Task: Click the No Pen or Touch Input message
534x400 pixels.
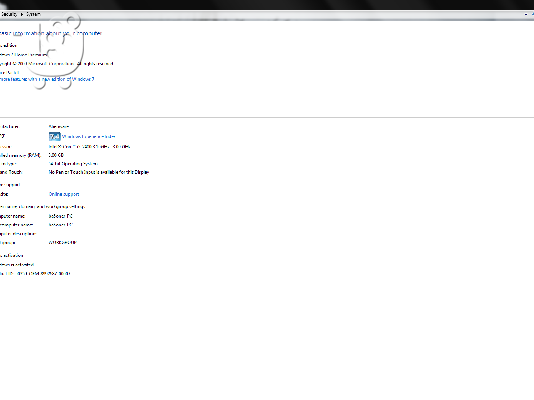Action: click(x=99, y=172)
